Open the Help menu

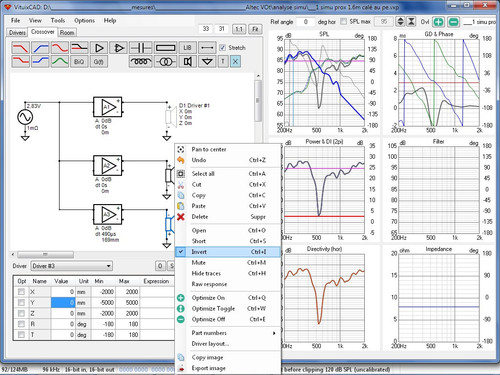[110, 20]
